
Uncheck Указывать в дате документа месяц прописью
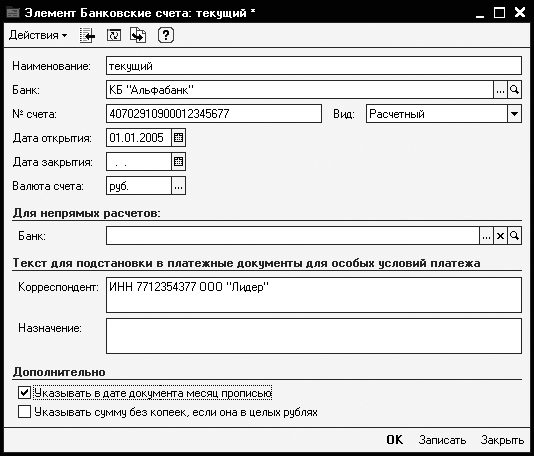[25, 393]
